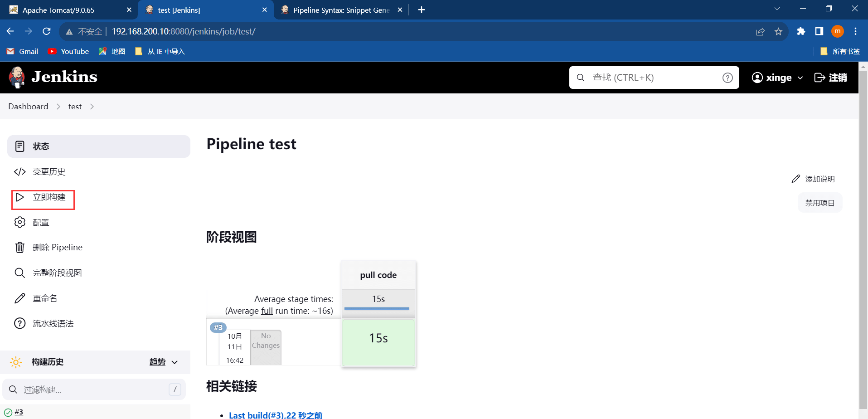Click the pull code stage header
Screen dimensions: 868x419
378,275
